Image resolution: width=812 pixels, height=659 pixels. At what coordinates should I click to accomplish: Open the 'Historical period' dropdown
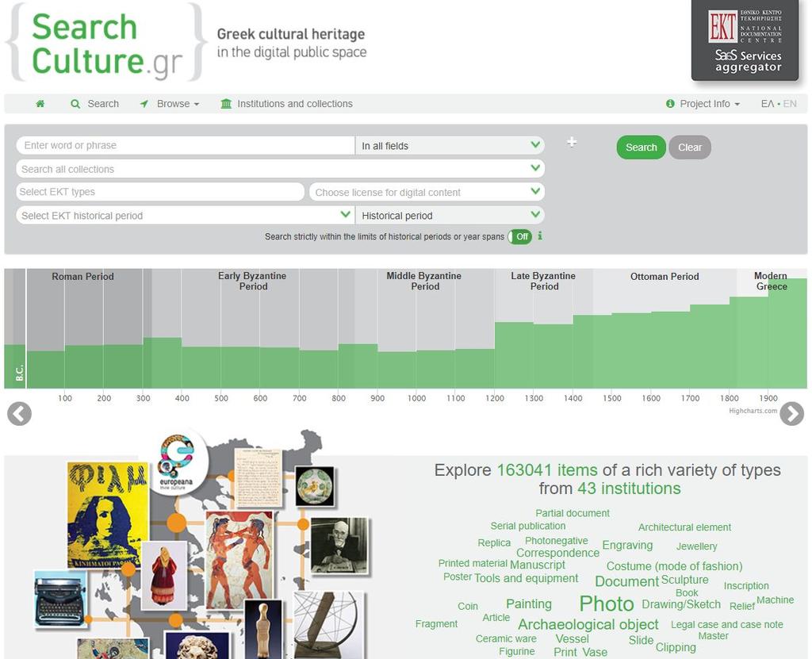coord(450,216)
